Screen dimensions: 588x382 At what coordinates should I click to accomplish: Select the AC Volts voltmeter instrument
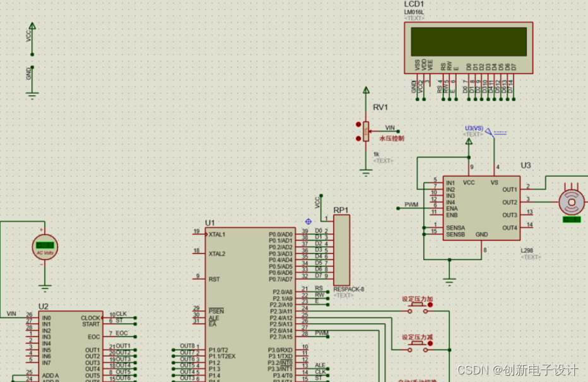(x=45, y=247)
